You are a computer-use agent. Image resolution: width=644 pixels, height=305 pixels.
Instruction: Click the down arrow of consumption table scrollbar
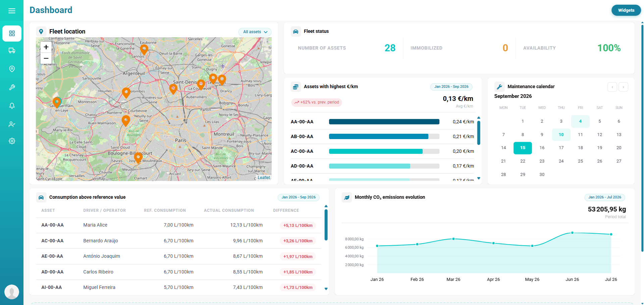click(x=326, y=289)
